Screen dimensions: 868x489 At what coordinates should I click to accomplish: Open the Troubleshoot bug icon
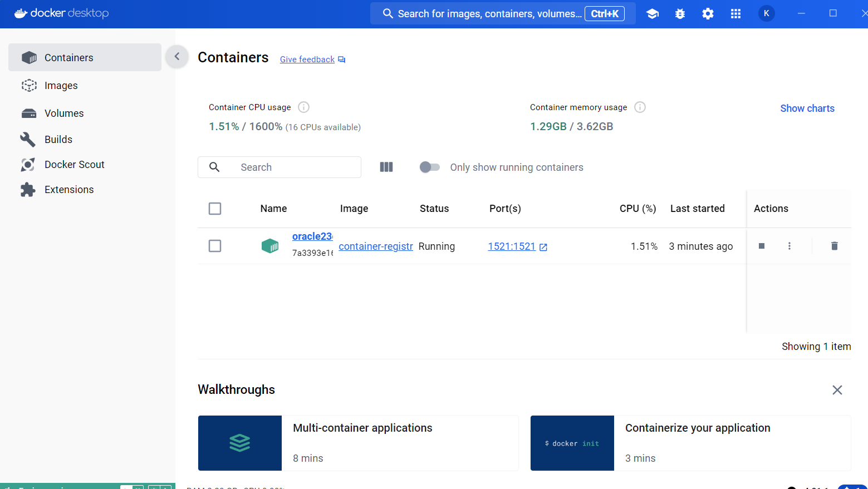coord(680,14)
